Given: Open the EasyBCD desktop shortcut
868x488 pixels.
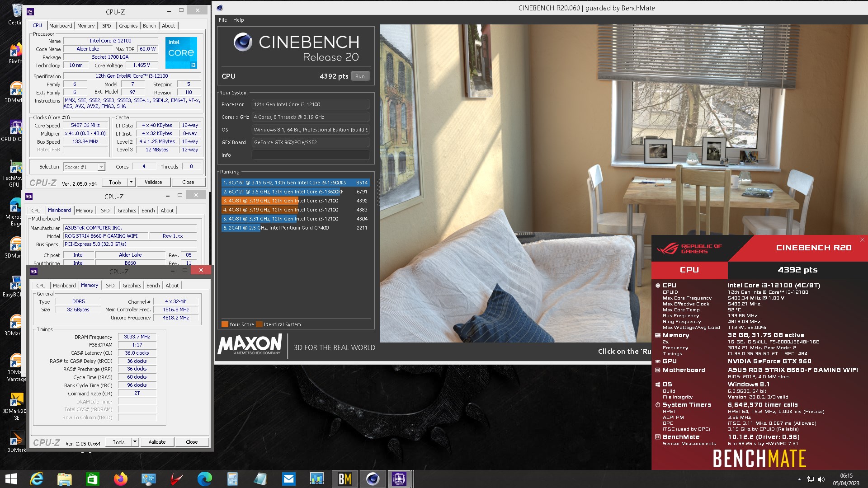Looking at the screenshot, I should click(x=15, y=286).
